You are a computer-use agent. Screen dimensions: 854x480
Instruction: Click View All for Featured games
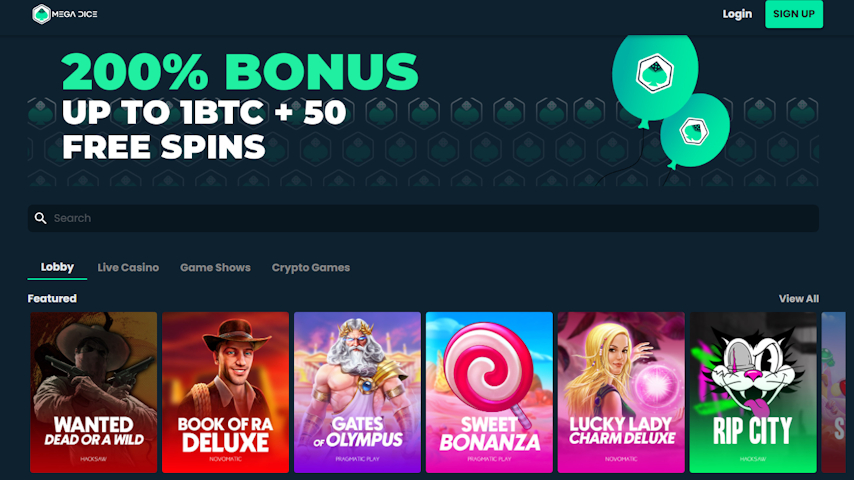click(798, 299)
